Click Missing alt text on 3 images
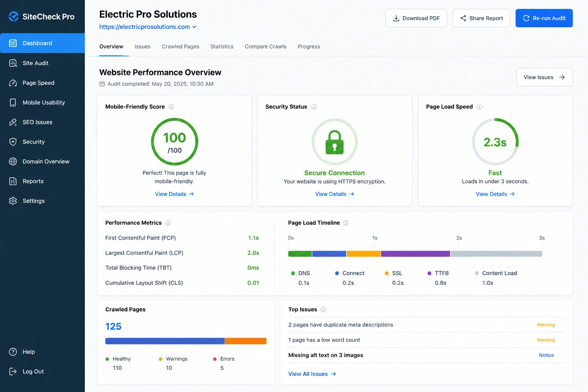 (326, 355)
